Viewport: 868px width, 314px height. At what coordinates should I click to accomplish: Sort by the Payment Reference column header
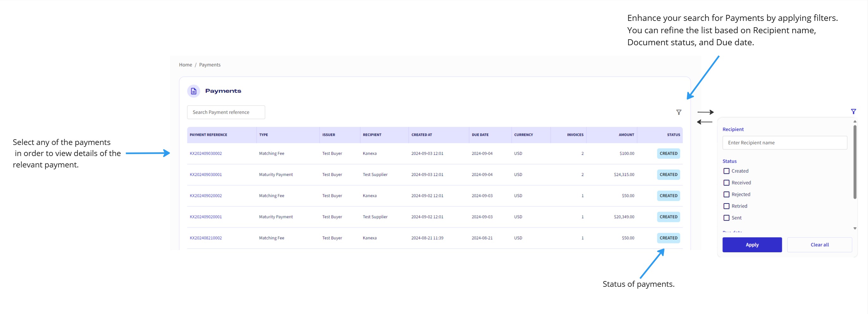point(208,135)
